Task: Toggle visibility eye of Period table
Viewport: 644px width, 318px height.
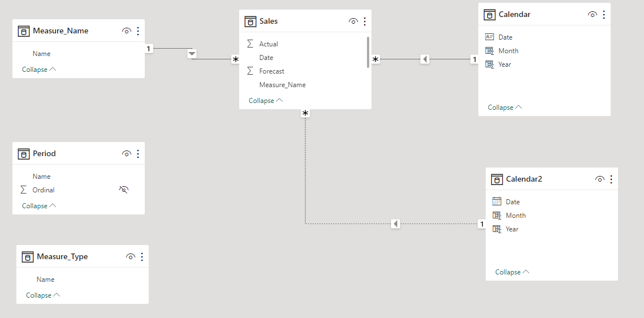Action: point(127,154)
